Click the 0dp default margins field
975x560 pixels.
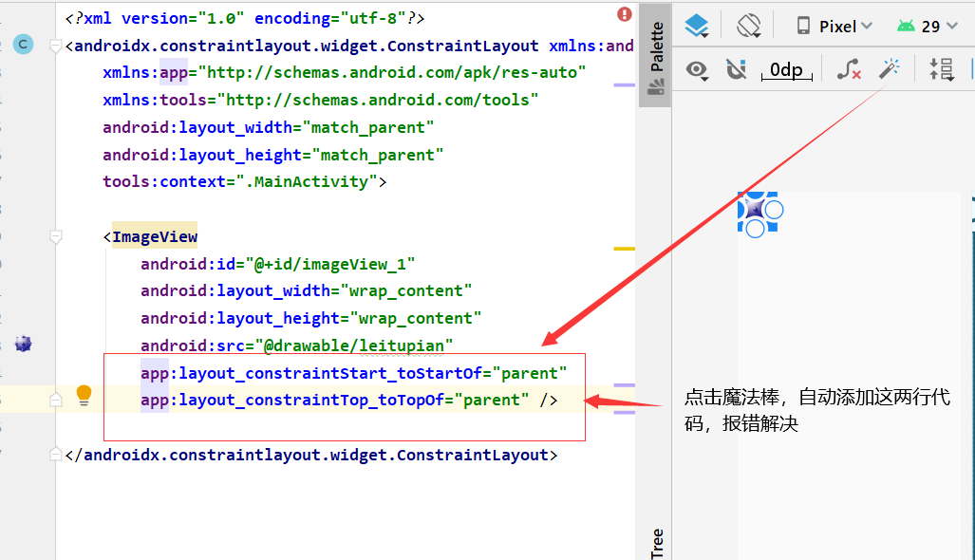pos(787,69)
